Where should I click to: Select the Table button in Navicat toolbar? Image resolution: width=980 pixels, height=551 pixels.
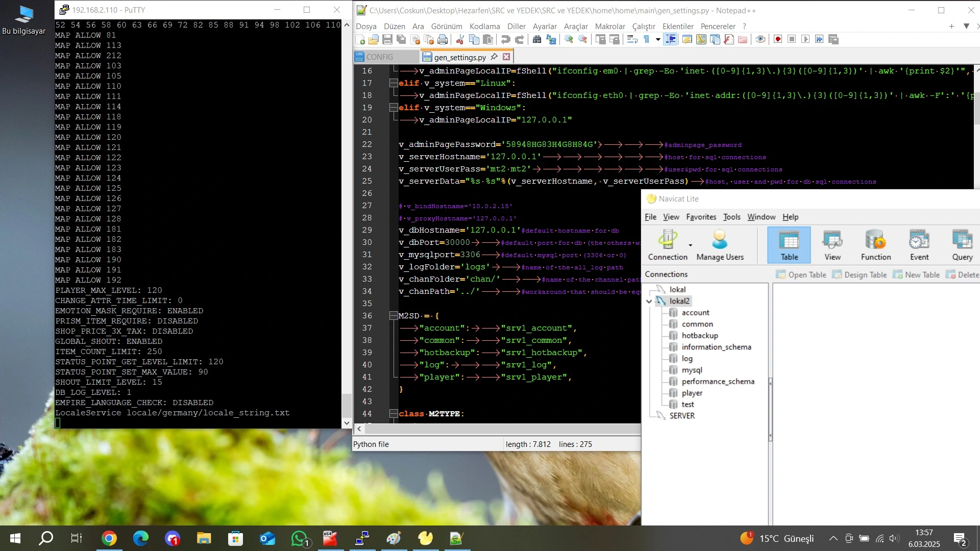(x=789, y=245)
